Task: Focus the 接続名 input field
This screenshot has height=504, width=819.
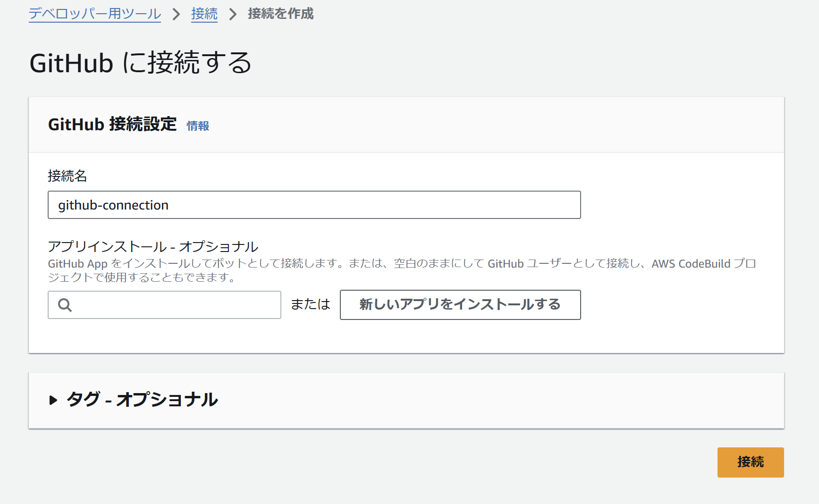Action: coord(314,205)
